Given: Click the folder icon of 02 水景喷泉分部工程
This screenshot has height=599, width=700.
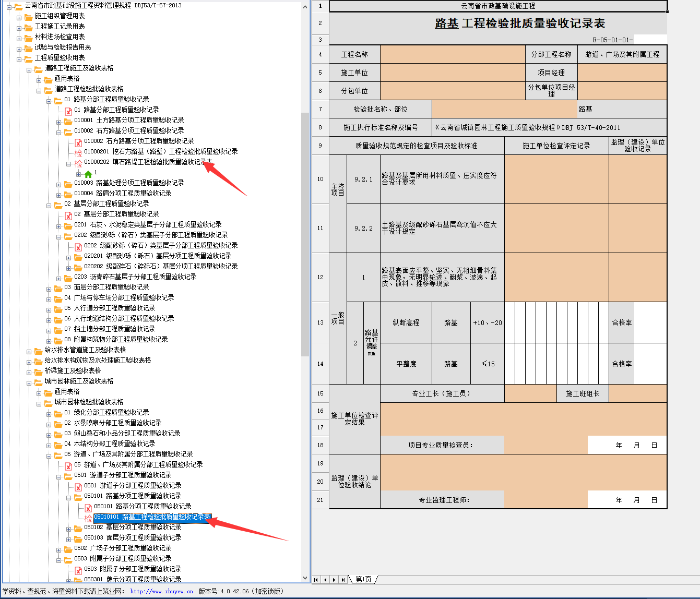Looking at the screenshot, I should [x=58, y=424].
